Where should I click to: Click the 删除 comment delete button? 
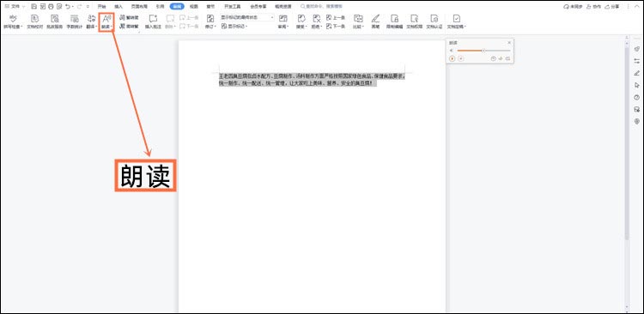(x=170, y=21)
